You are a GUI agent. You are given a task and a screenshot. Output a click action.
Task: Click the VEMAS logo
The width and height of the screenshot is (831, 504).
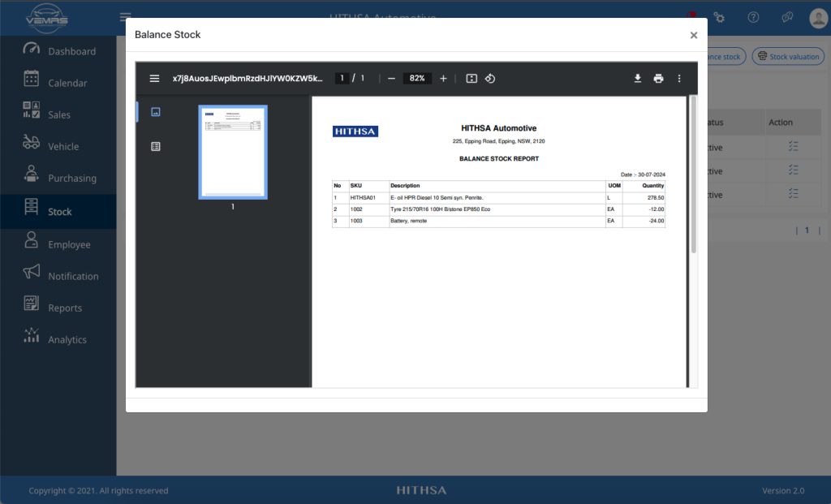[46, 18]
